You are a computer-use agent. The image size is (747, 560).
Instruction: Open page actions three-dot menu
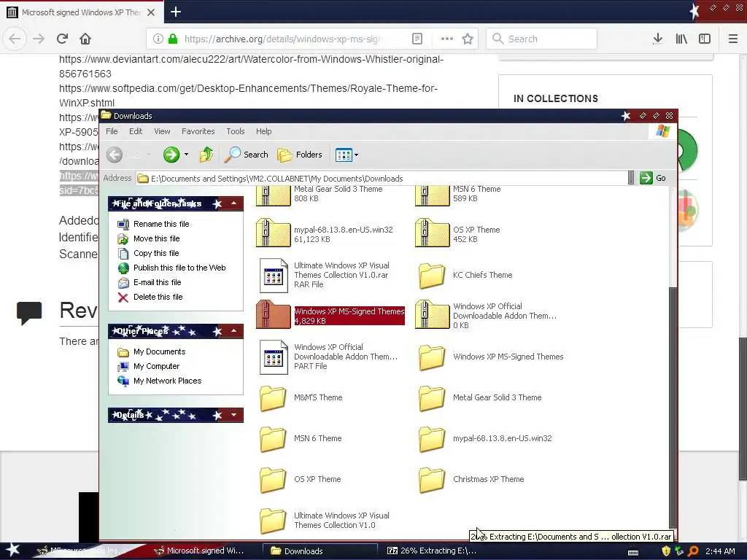(447, 39)
